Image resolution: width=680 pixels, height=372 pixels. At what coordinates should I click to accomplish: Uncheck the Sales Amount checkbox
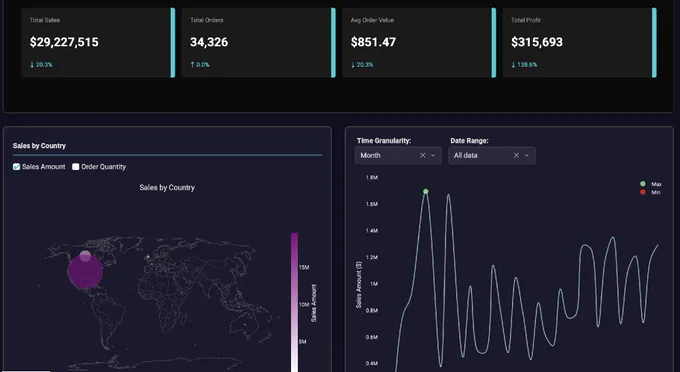coord(16,167)
